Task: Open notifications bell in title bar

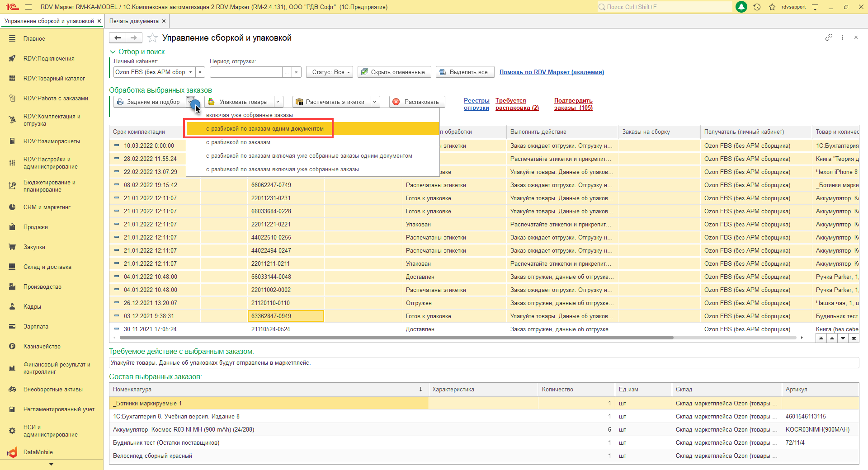Action: pos(741,7)
